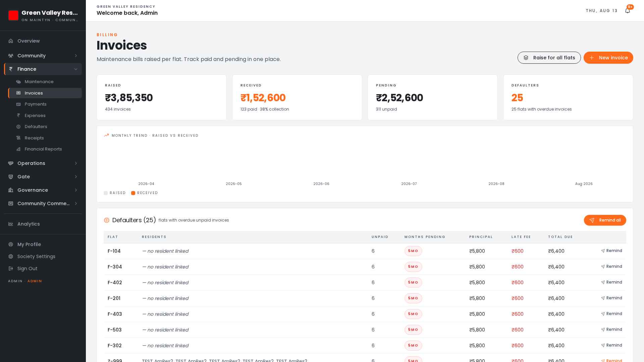The image size is (644, 362).
Task: Open the Overview page
Action: click(43, 41)
